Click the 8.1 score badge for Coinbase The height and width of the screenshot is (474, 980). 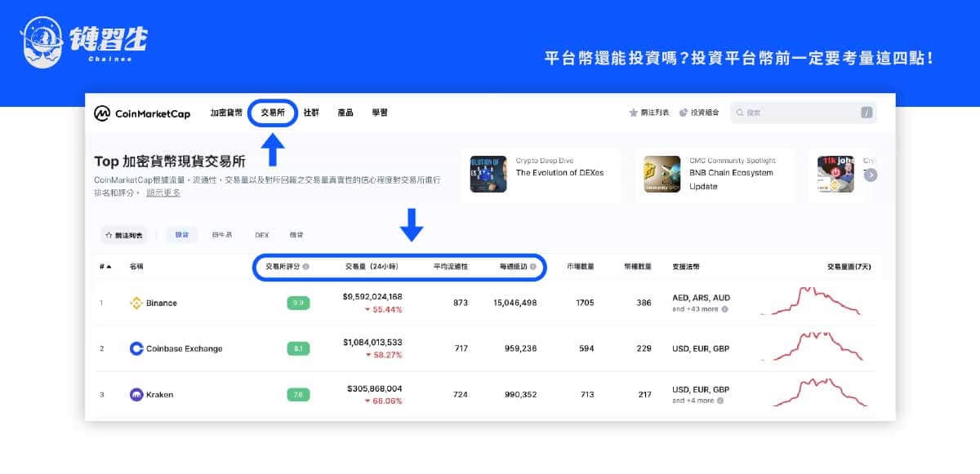point(299,349)
